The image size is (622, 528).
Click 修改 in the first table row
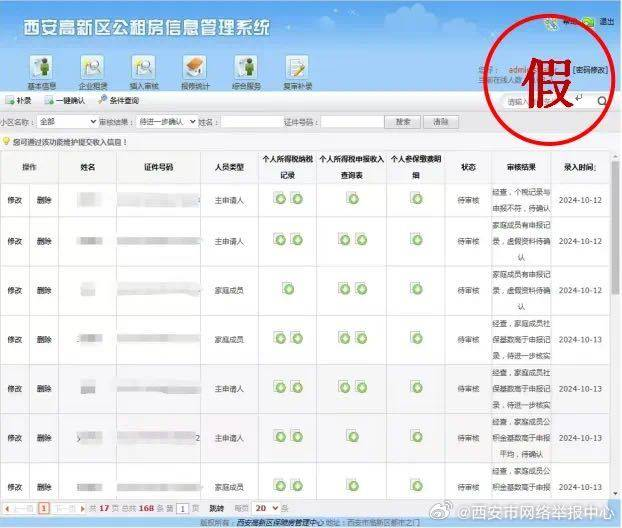16,200
